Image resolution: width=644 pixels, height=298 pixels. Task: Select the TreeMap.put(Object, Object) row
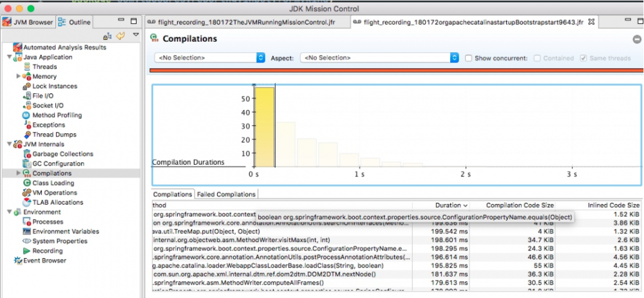tap(396, 231)
